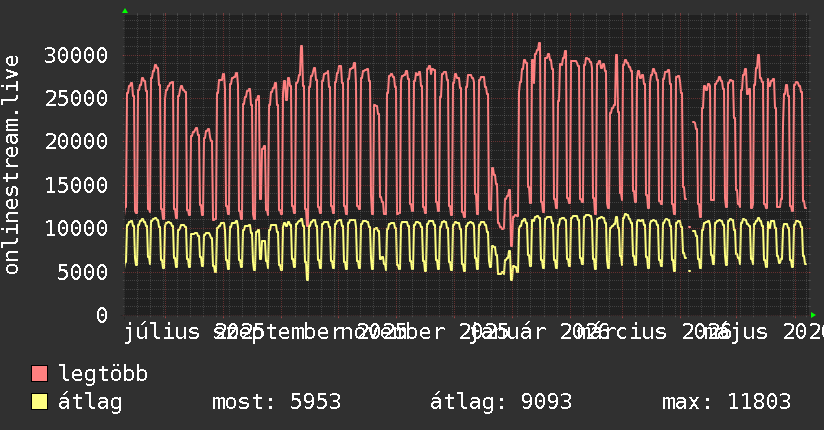Click the 'max: 11803' statistic
This screenshot has width=824, height=430.
(726, 402)
